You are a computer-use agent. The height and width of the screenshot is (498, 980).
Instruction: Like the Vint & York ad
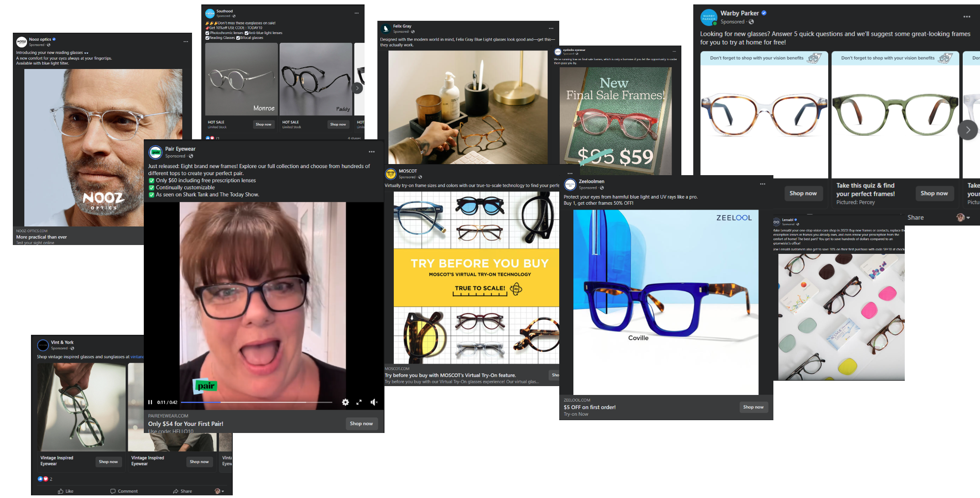point(65,491)
